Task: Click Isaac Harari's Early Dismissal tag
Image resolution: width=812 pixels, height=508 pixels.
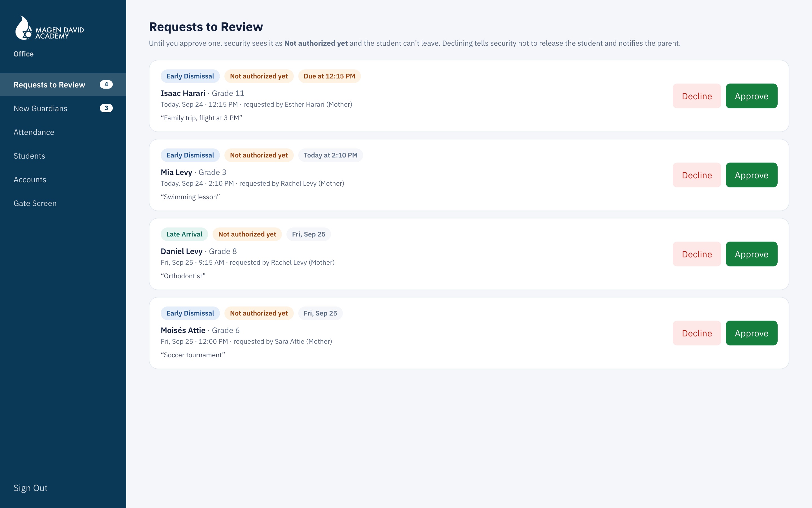Action: pos(190,76)
